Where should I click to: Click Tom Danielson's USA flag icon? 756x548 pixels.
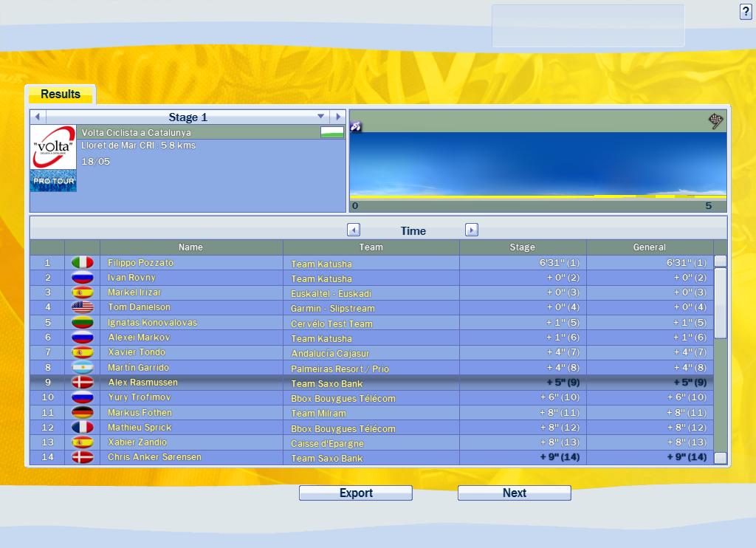(x=82, y=307)
